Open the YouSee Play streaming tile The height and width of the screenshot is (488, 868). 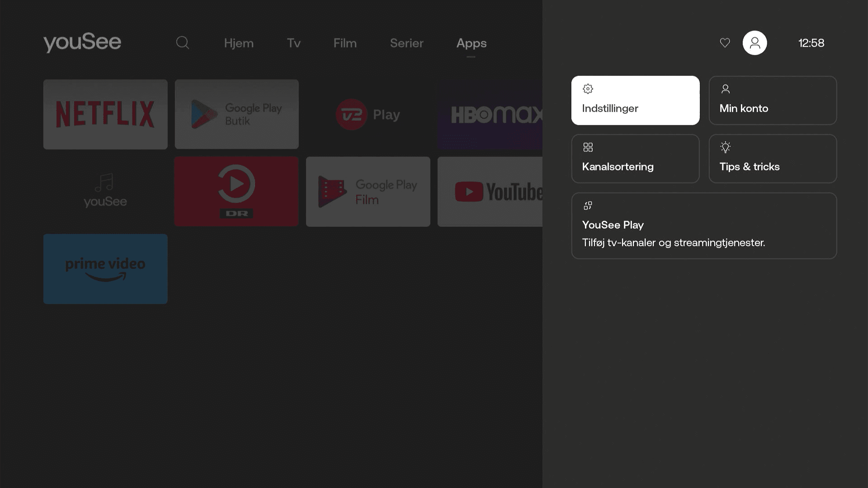pyautogui.click(x=704, y=226)
